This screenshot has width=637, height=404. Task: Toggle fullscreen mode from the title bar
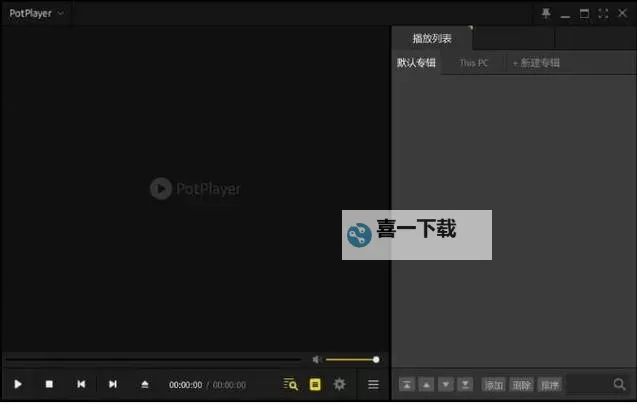coord(603,13)
